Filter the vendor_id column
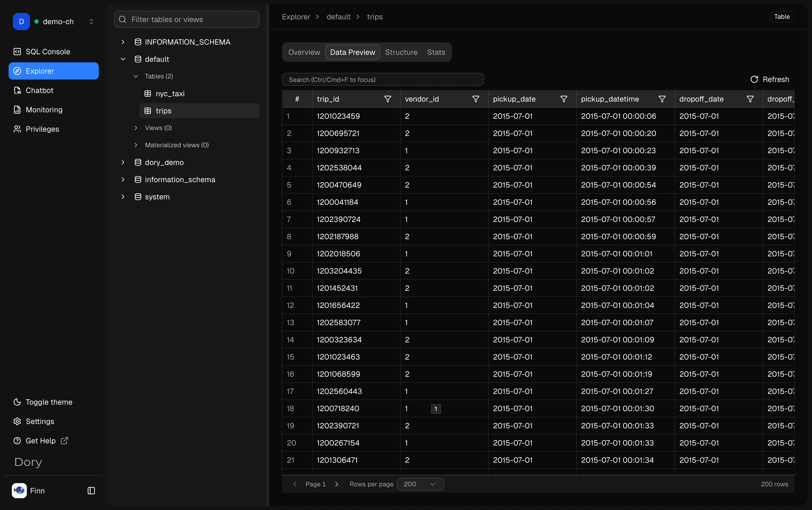812x510 pixels. pyautogui.click(x=476, y=99)
